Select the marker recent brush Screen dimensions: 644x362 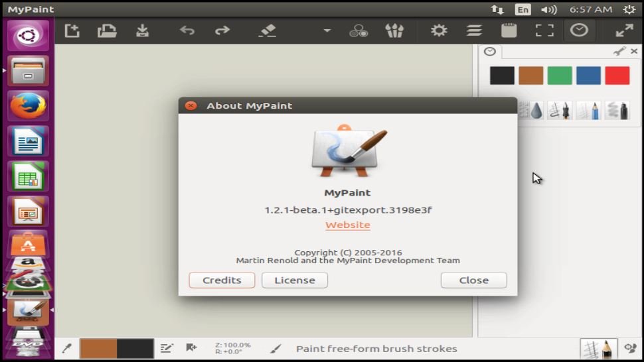click(617, 110)
